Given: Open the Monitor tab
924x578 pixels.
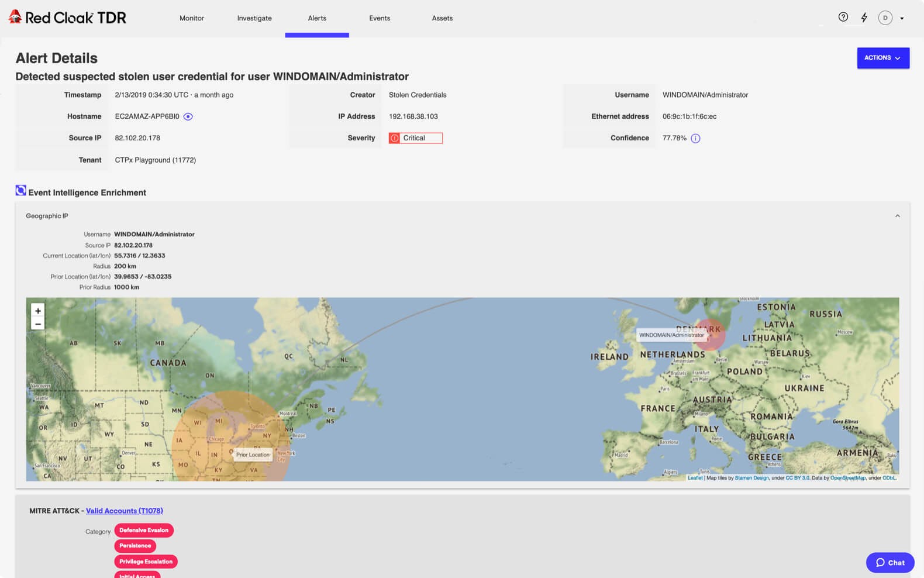Looking at the screenshot, I should click(192, 18).
